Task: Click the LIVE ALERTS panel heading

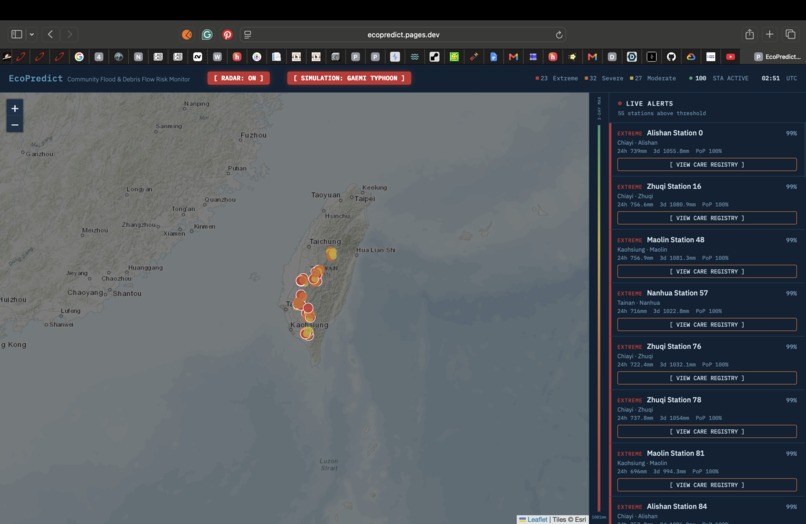Action: pos(649,103)
